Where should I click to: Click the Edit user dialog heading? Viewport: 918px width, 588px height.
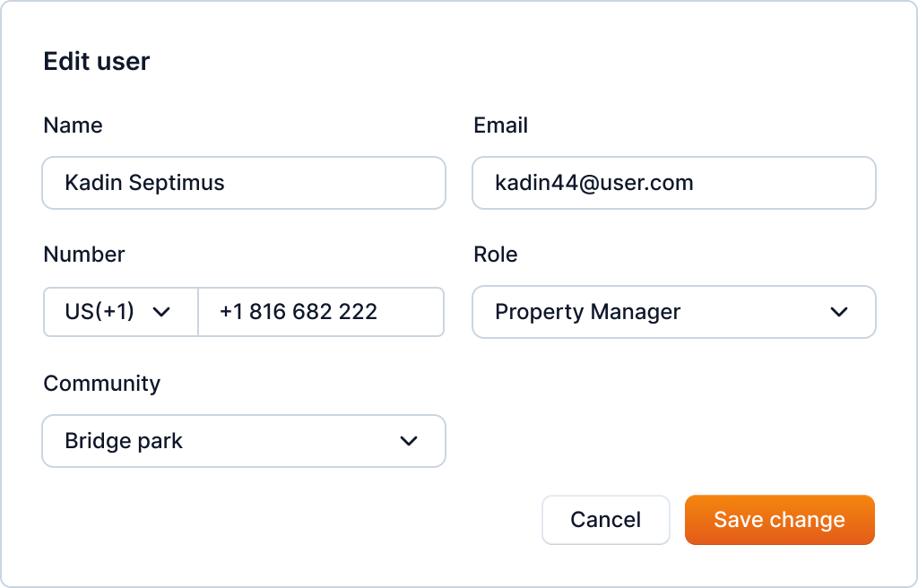[97, 61]
